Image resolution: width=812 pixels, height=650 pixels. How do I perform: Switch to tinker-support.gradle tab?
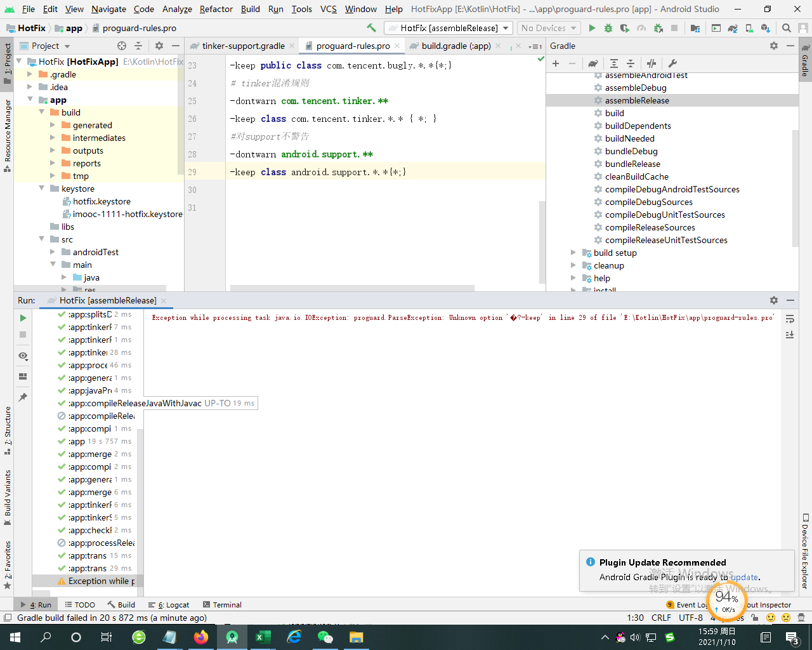(243, 46)
